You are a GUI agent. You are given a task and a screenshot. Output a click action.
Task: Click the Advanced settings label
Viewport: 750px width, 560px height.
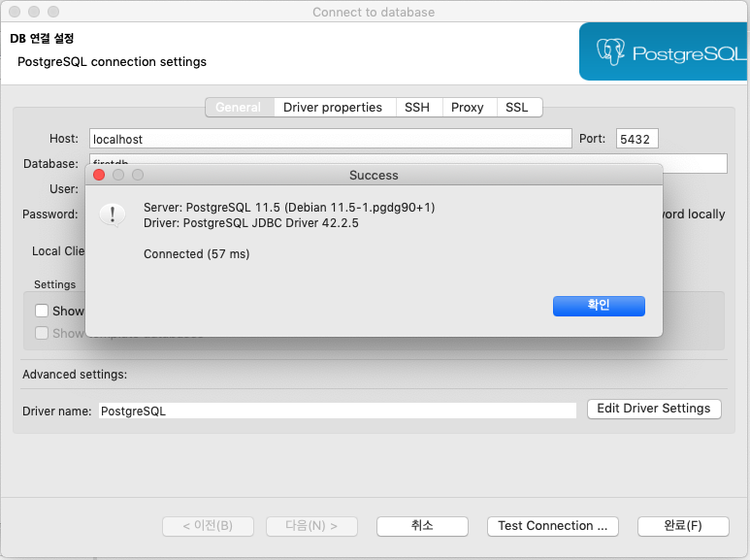click(x=75, y=375)
